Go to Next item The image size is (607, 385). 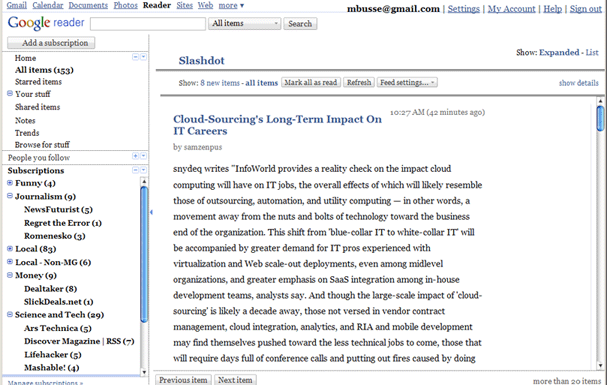pos(235,380)
